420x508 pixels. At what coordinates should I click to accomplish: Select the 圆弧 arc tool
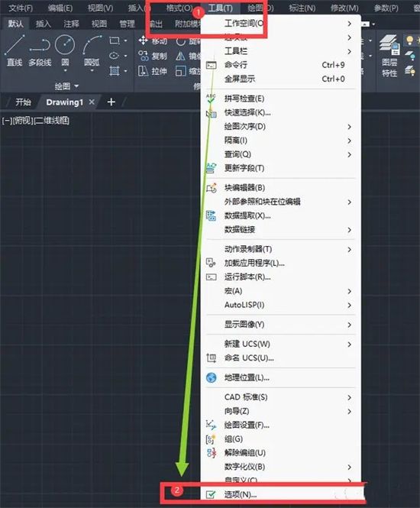click(92, 49)
